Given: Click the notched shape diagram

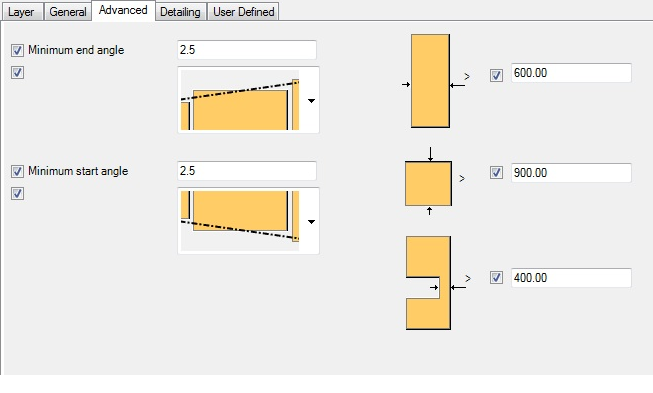Looking at the screenshot, I should coord(429,283).
